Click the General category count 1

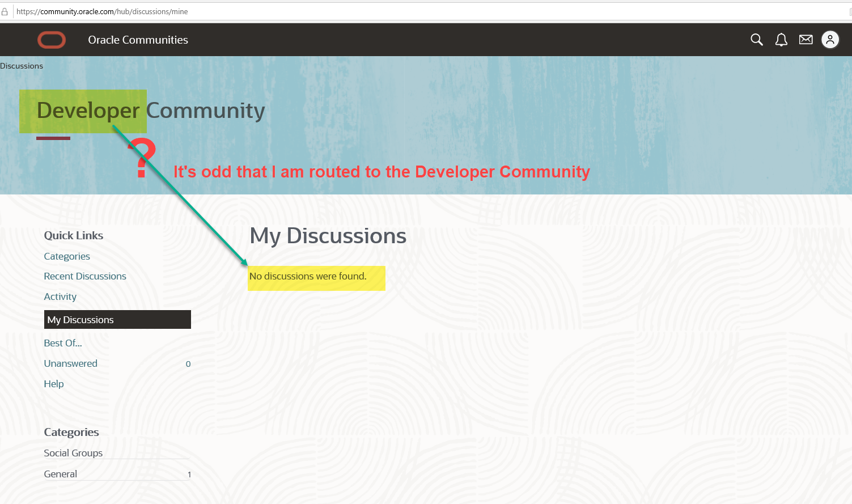[x=189, y=475]
